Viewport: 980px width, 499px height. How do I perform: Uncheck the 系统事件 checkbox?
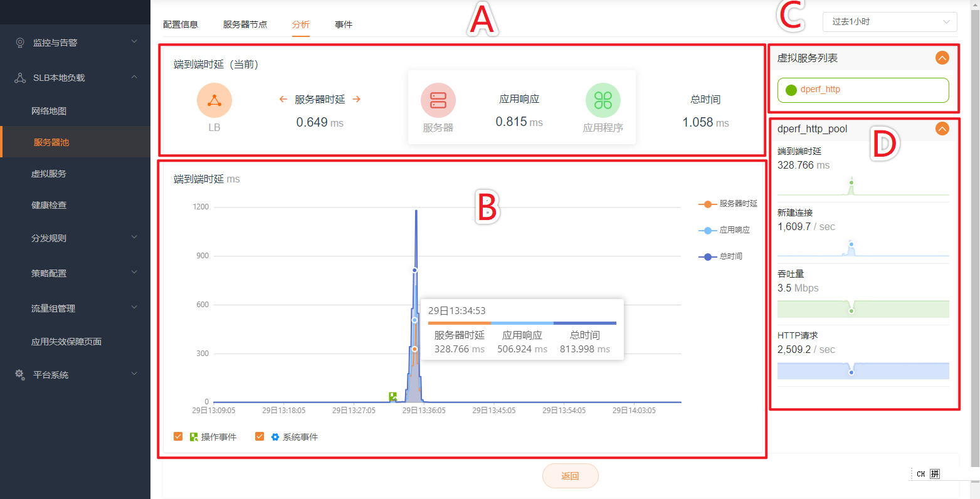(x=260, y=436)
